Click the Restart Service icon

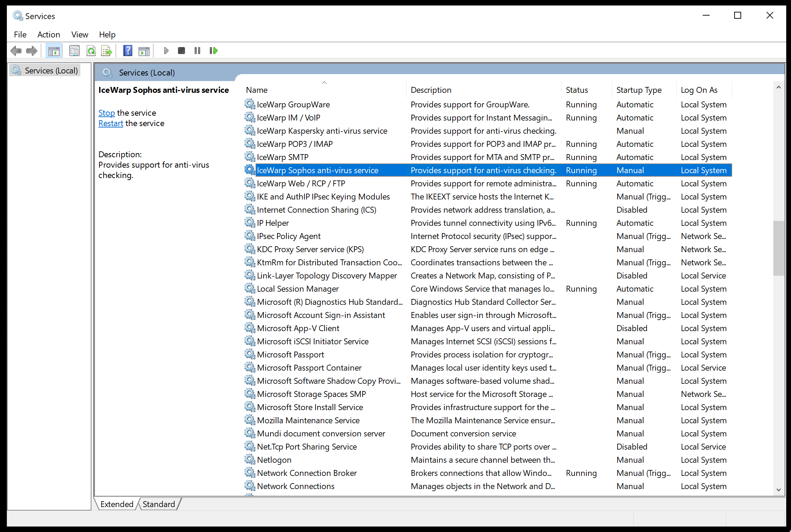pos(214,51)
